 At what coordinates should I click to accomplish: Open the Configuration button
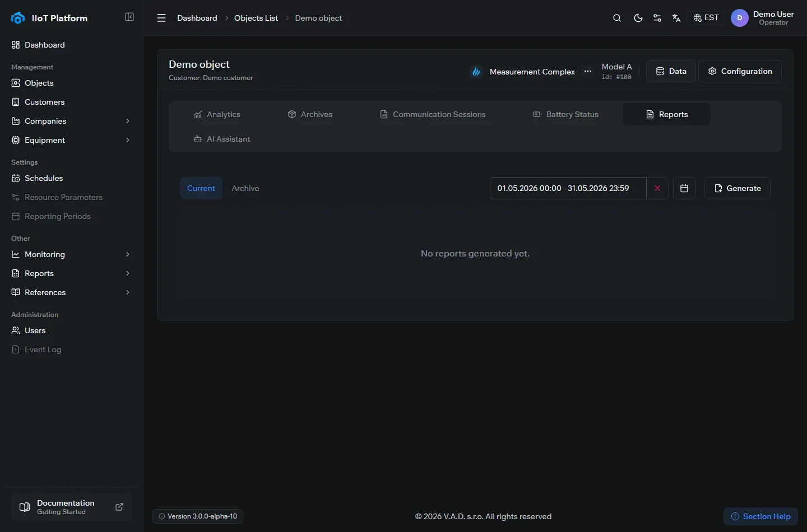point(740,71)
